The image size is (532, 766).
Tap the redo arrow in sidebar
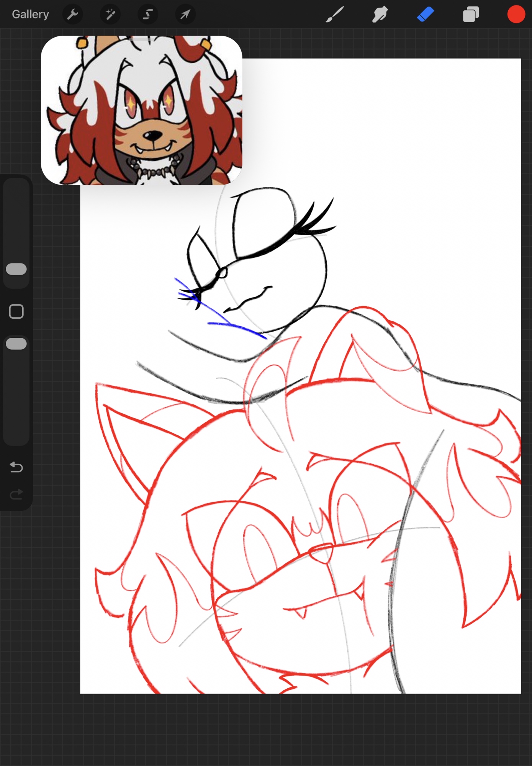click(16, 494)
